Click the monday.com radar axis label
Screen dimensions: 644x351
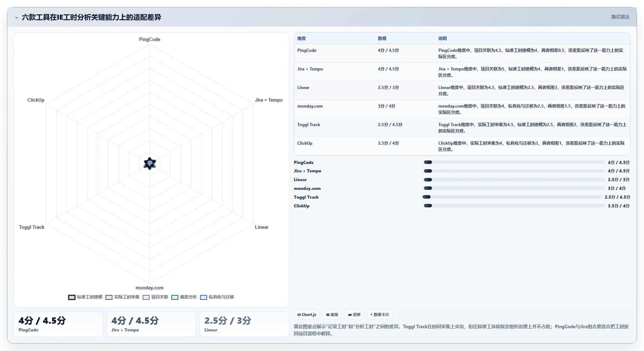[x=149, y=288]
